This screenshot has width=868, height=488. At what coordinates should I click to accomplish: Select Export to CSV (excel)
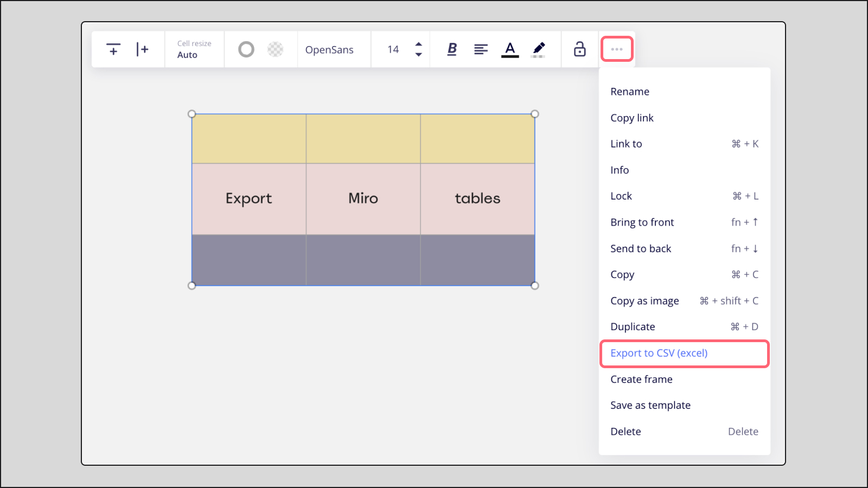point(659,353)
